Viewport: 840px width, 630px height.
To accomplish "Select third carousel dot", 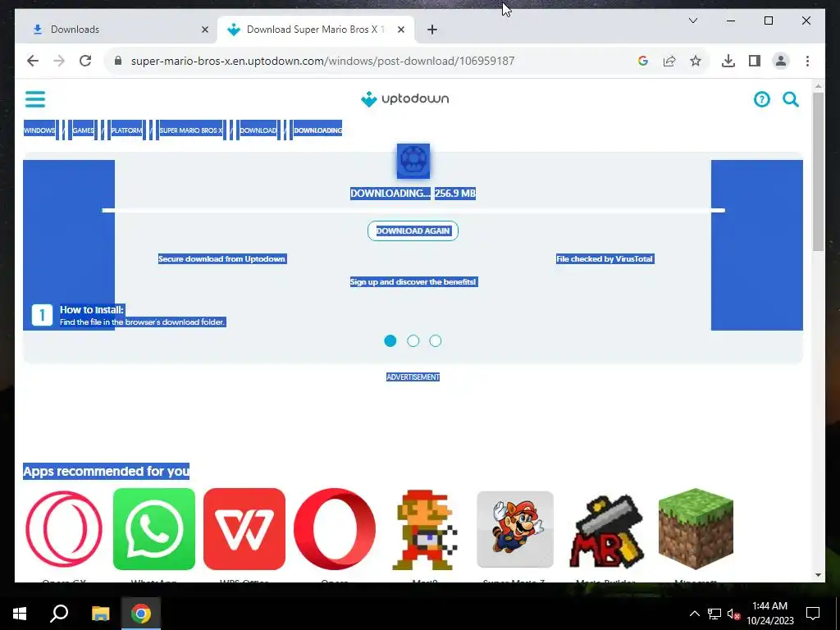I will [436, 340].
